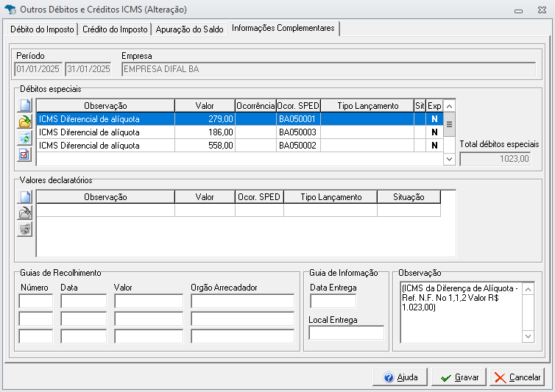Open the Crédito do Imposto tab
The image size is (555, 392).
115,29
